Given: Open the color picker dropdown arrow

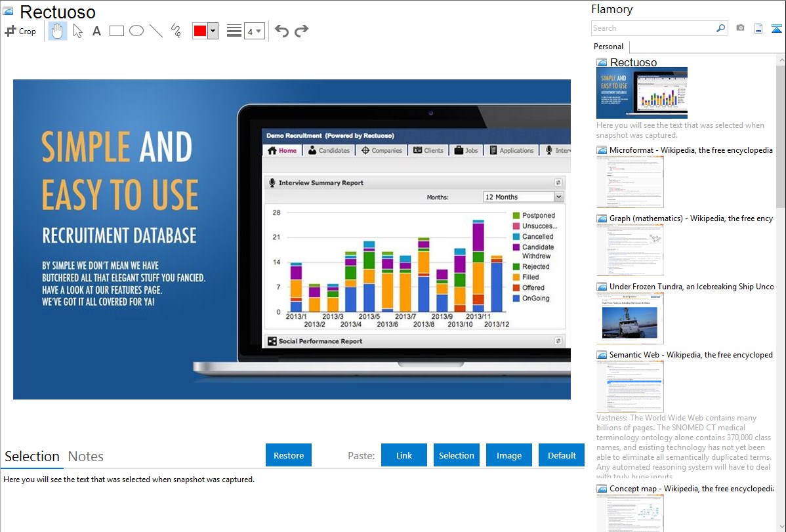Looking at the screenshot, I should (213, 31).
